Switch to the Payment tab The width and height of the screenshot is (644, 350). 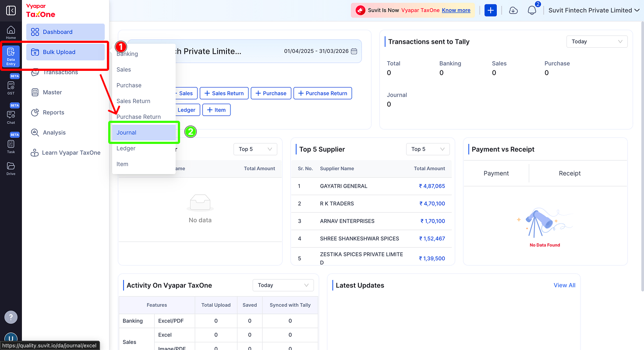click(496, 173)
